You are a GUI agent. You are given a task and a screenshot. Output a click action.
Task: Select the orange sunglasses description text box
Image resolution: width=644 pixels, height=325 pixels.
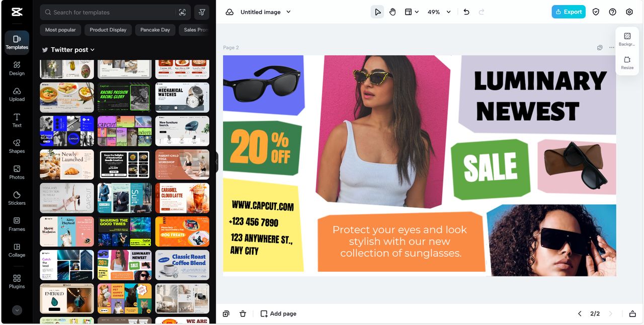pos(400,241)
